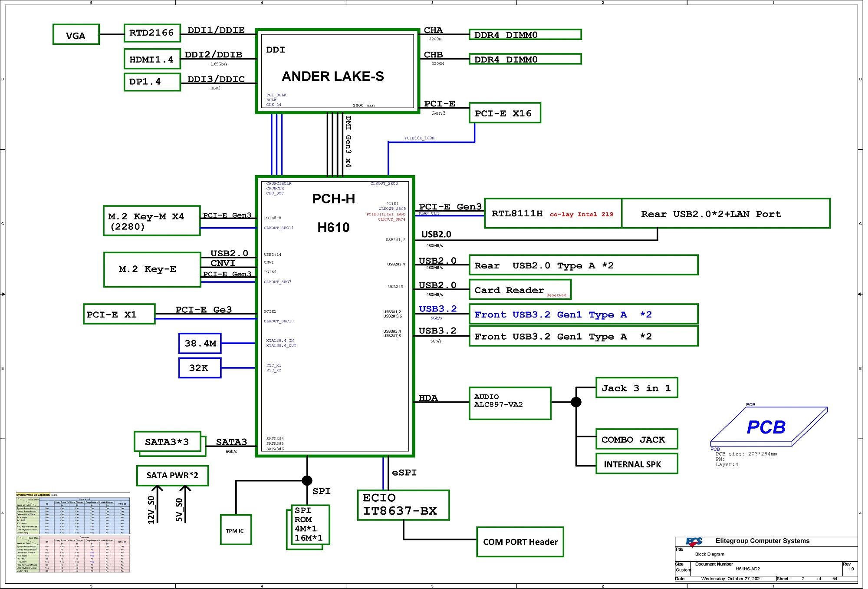The height and width of the screenshot is (589, 868).
Task: Click the PCI-E X16 block
Action: [x=505, y=113]
